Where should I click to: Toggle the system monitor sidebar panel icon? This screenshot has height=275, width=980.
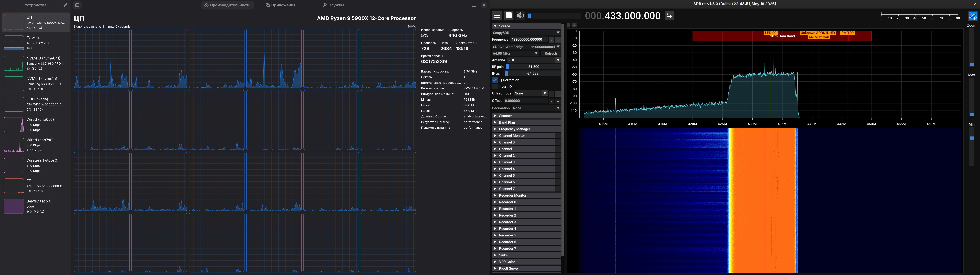click(x=77, y=5)
